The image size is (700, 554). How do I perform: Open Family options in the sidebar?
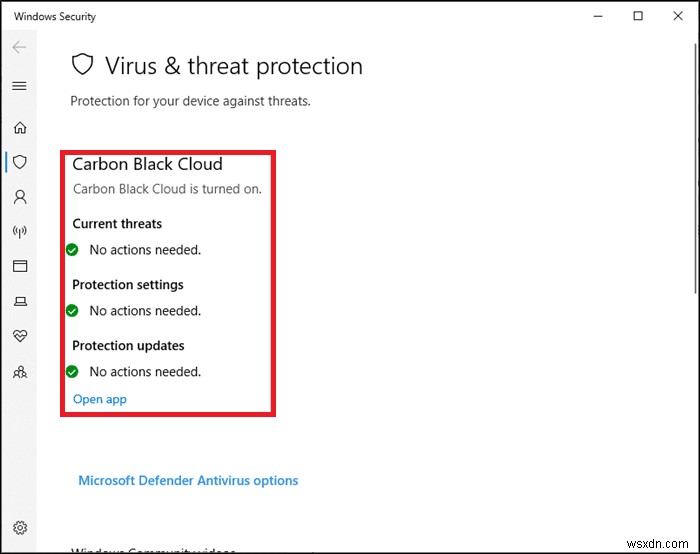(x=19, y=372)
